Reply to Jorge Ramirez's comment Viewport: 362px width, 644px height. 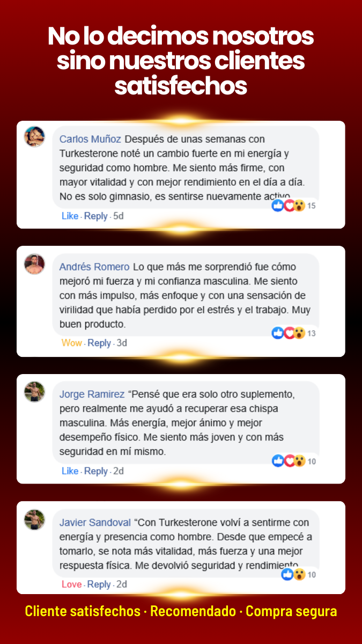(96, 471)
